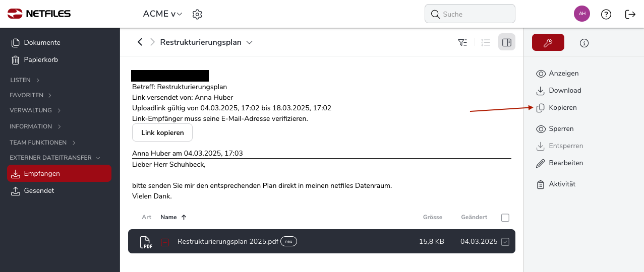Click the neu badge on the PDF
Image resolution: width=644 pixels, height=272 pixels.
288,242
